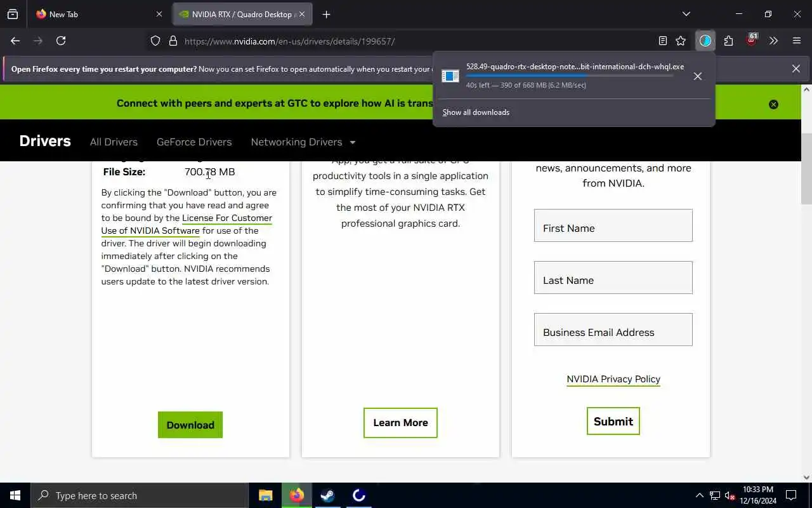The height and width of the screenshot is (508, 812).
Task: Click the download progress bar
Action: click(569, 76)
